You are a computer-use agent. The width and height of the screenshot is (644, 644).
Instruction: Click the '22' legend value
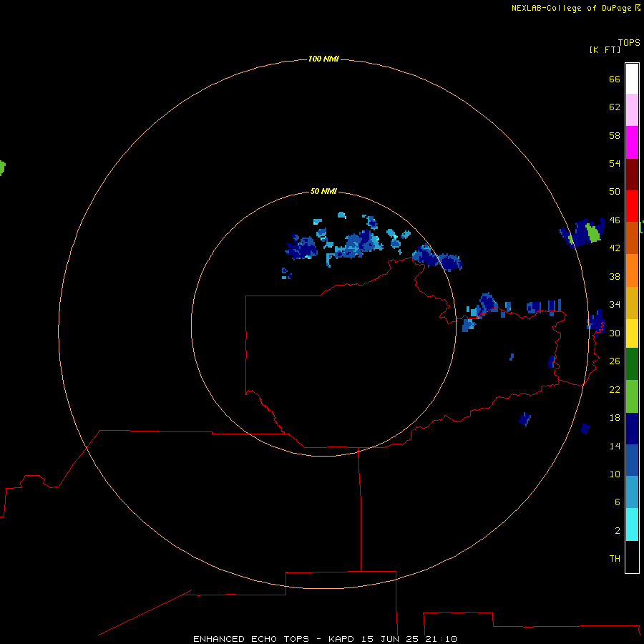[615, 390]
